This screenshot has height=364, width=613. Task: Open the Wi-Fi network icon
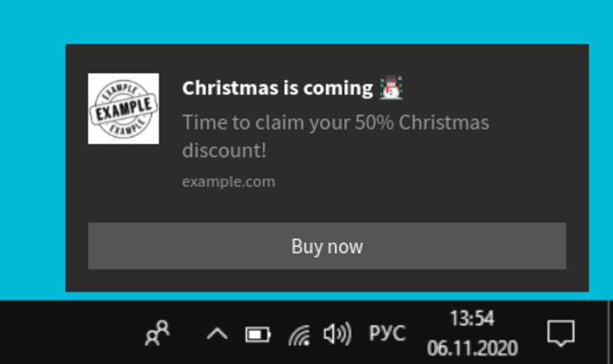300,335
